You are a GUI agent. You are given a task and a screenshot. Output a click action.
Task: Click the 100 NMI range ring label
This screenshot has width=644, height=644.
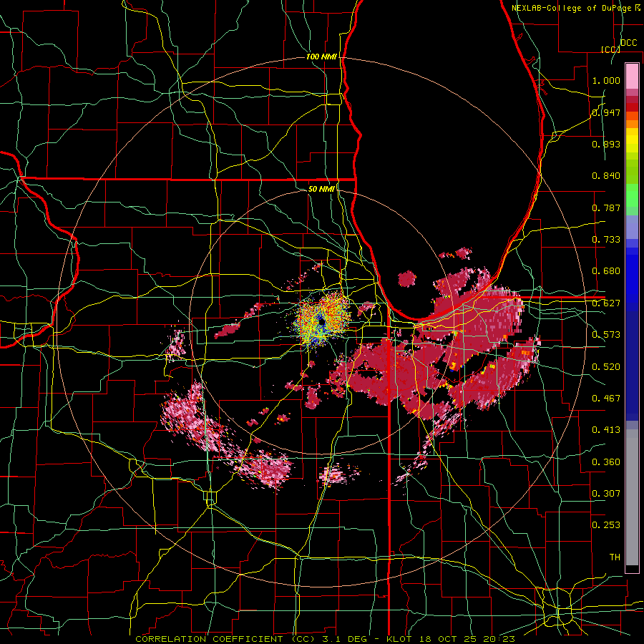(x=321, y=57)
